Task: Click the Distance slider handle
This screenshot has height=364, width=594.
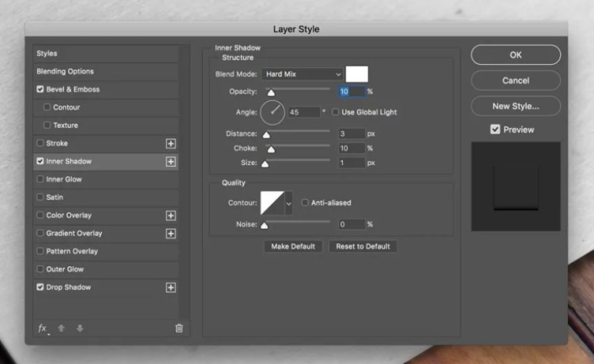Action: [x=266, y=135]
